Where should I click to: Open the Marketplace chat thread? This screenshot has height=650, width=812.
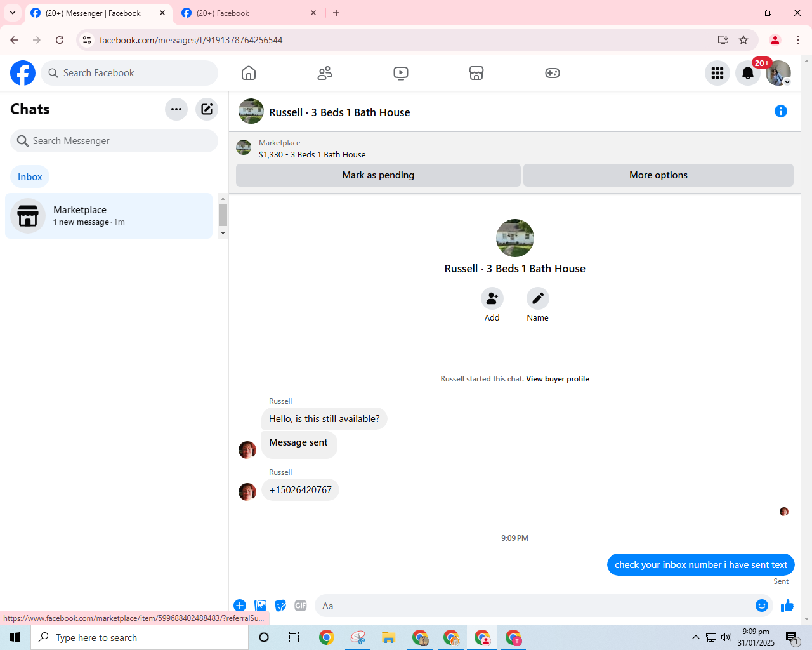click(109, 216)
